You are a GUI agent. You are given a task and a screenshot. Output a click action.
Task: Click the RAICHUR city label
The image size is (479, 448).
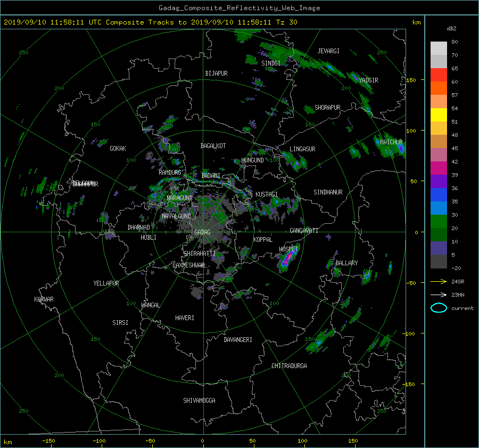pyautogui.click(x=391, y=142)
